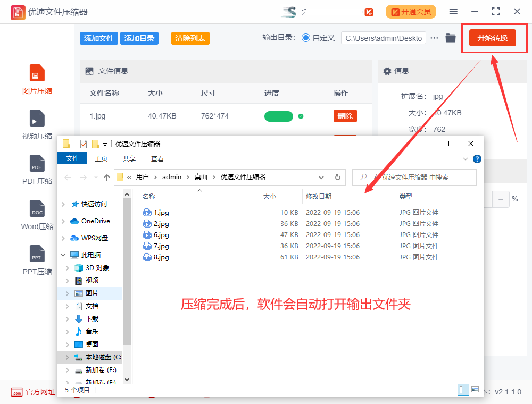Open the 文件 ribbon tab

[72, 158]
